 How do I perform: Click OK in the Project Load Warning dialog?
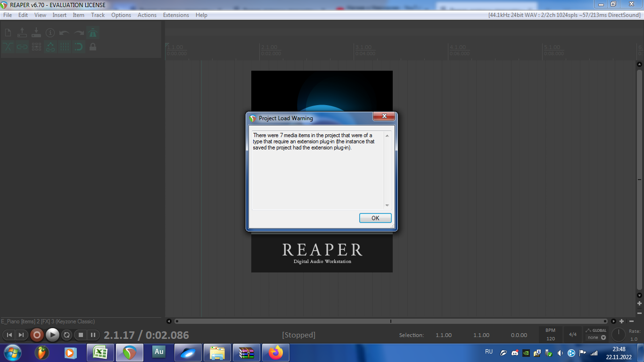coord(375,218)
